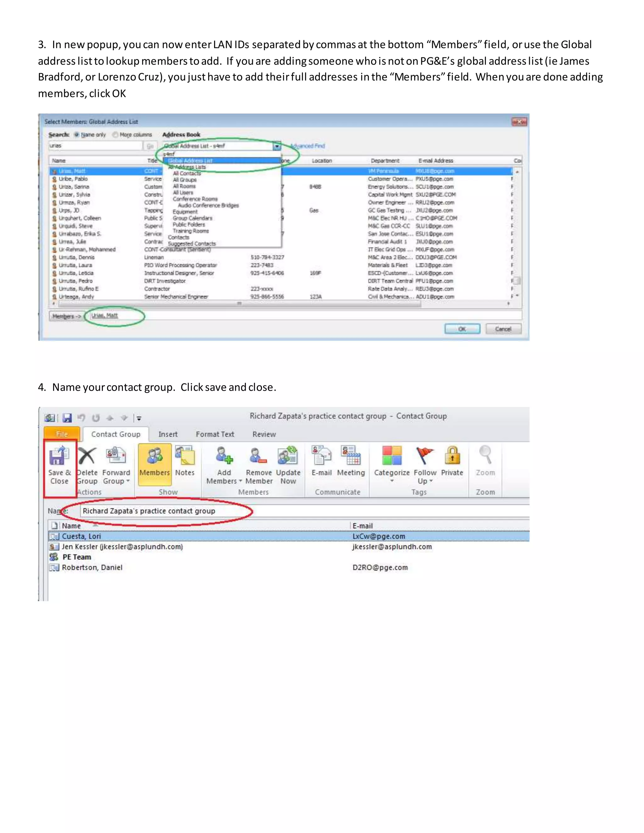Click the E-mail Address column header
Image resolution: width=644 pixels, height=833 pixels.
(x=436, y=161)
